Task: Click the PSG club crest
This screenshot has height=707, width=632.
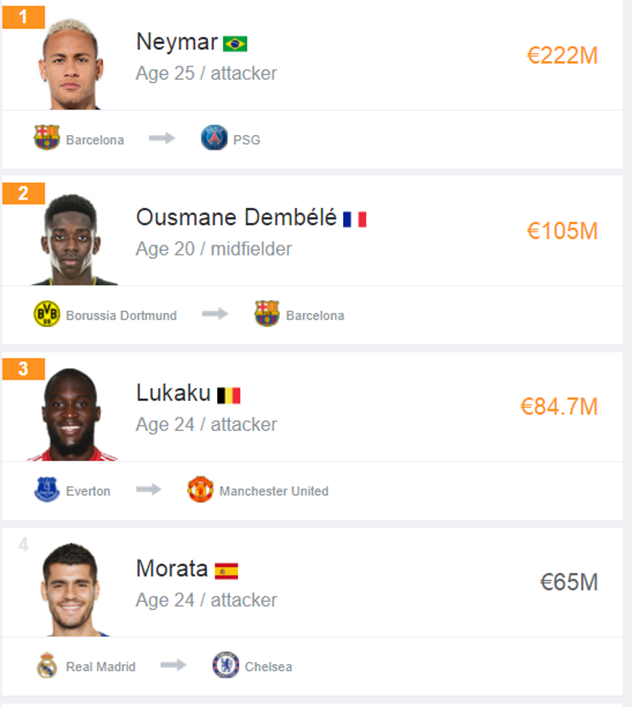Action: click(x=214, y=138)
